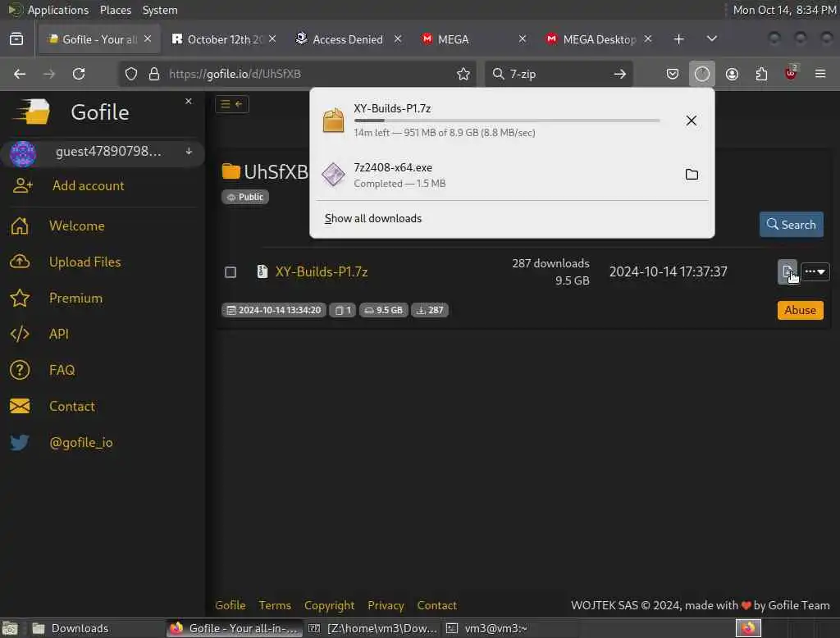The image size is (840, 638).
Task: Click Show all downloads
Action: click(x=373, y=219)
